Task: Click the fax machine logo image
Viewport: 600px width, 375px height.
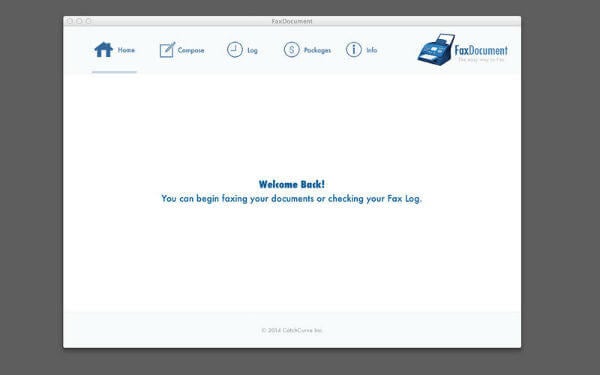Action: [436, 49]
